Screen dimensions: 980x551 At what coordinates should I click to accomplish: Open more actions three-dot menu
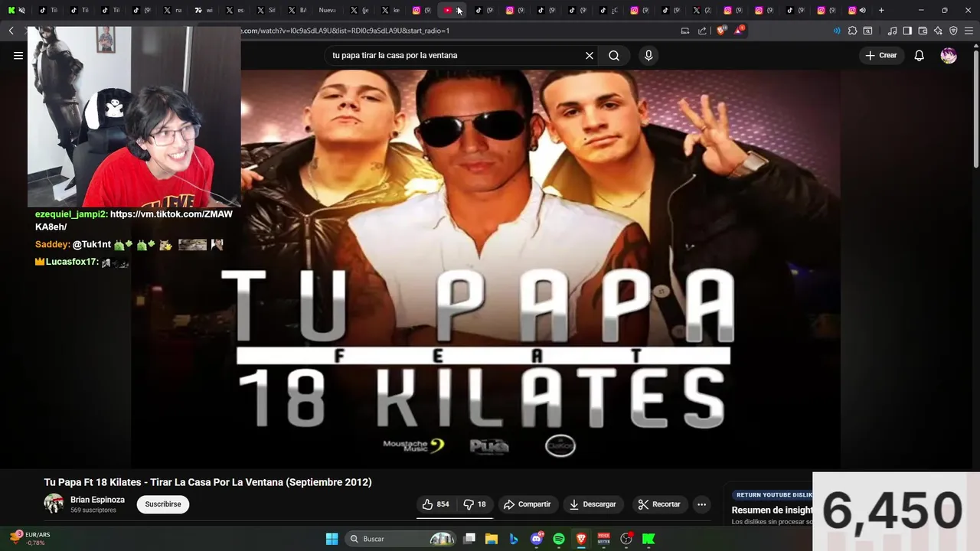pyautogui.click(x=701, y=504)
